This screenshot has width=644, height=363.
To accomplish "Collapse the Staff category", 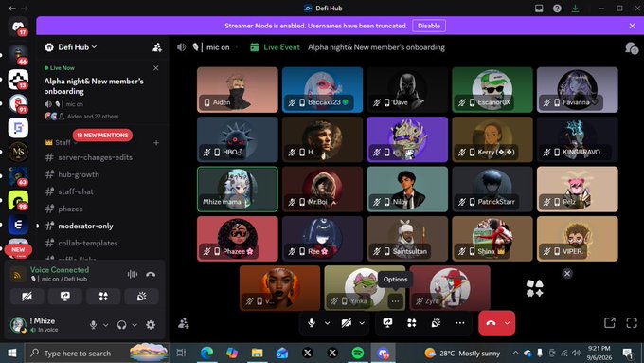I will (62, 143).
